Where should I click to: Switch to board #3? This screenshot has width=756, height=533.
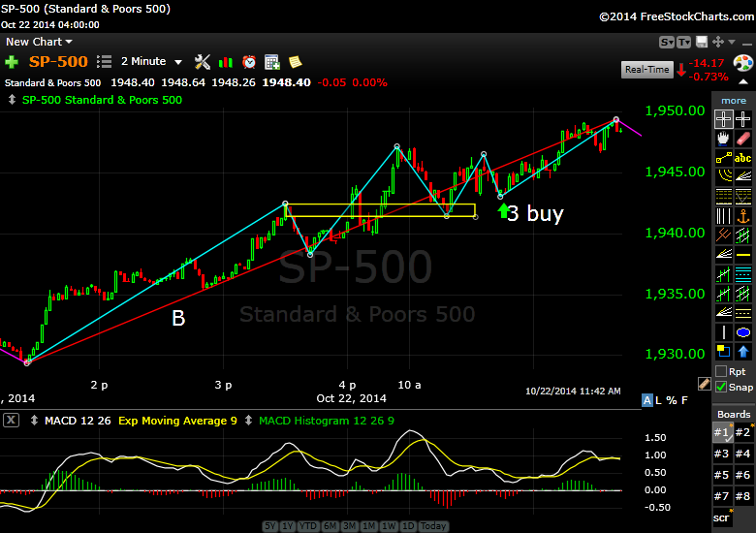coord(722,454)
